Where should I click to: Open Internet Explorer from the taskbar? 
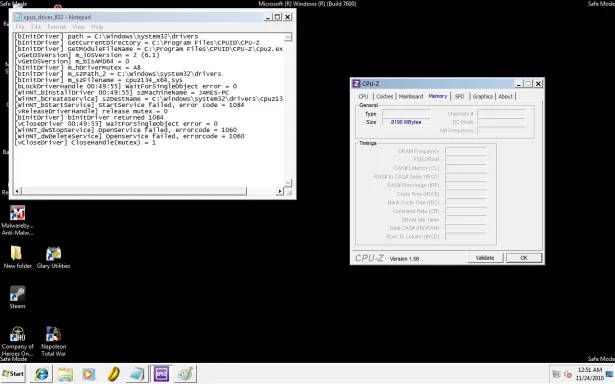41,374
